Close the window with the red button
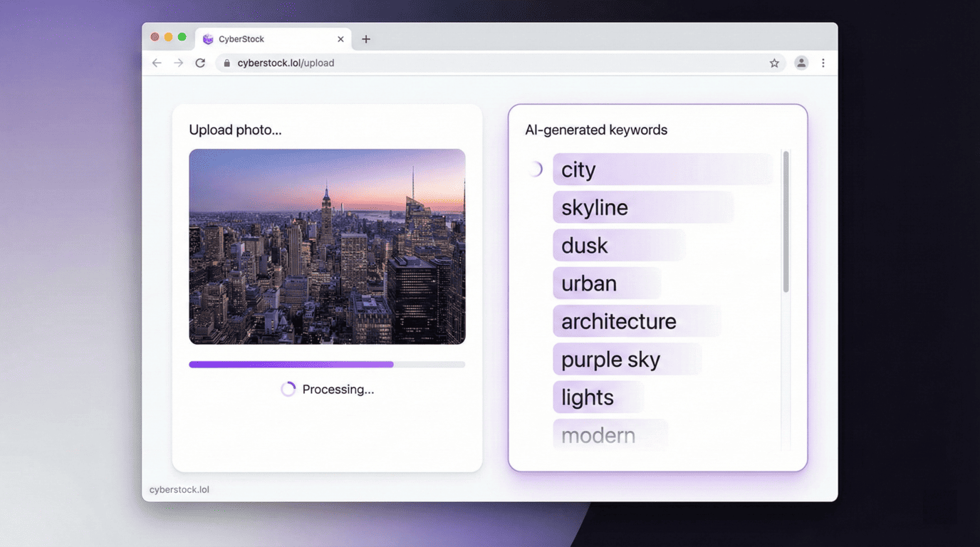Image resolution: width=980 pixels, height=547 pixels. coord(155,37)
